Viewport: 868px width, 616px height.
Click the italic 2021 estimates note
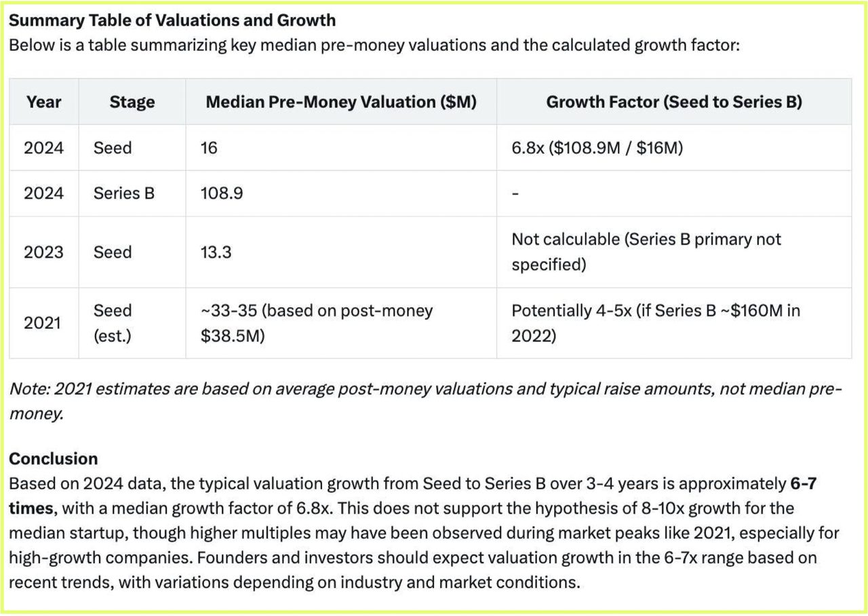coord(425,402)
